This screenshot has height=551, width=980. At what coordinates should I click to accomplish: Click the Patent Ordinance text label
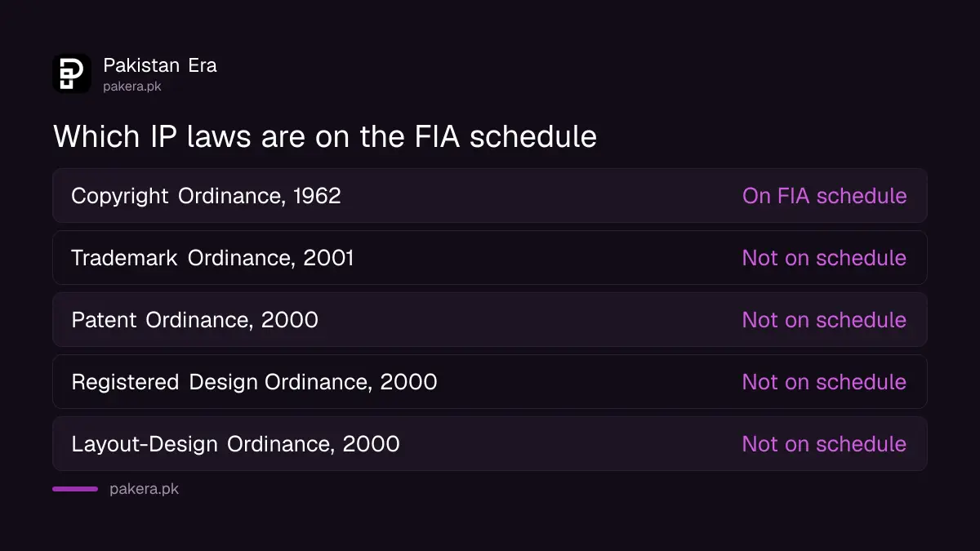coord(194,320)
